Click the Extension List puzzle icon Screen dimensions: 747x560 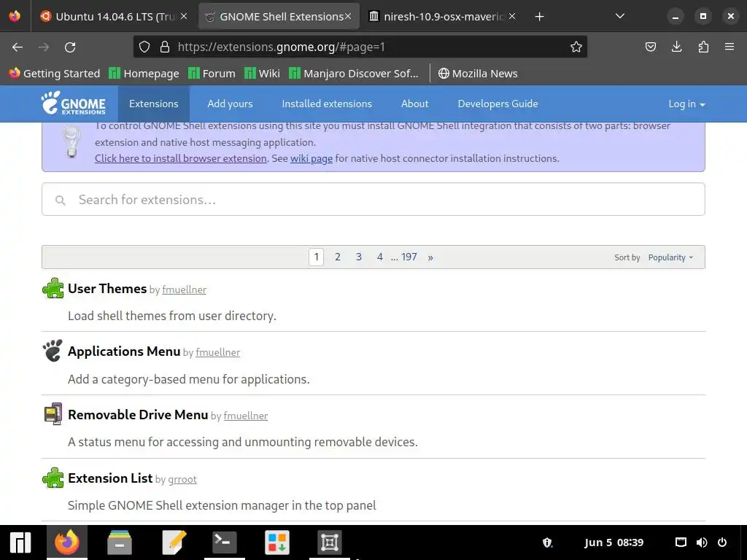[x=53, y=478]
